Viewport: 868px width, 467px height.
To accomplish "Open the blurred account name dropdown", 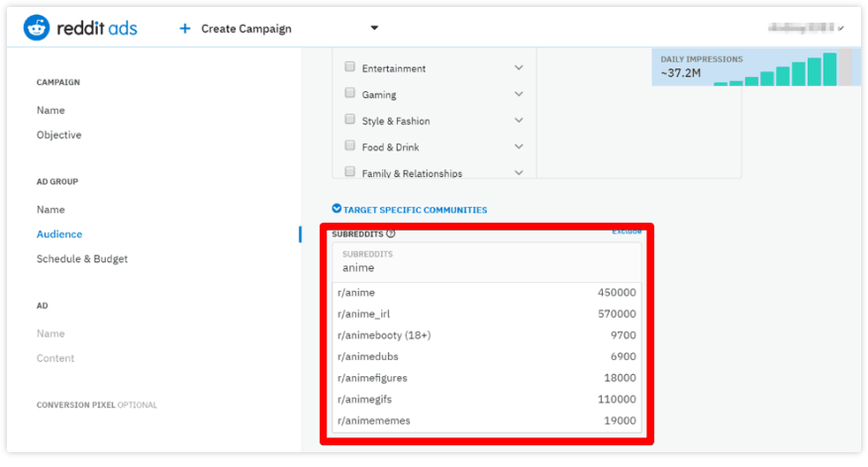I will click(806, 27).
